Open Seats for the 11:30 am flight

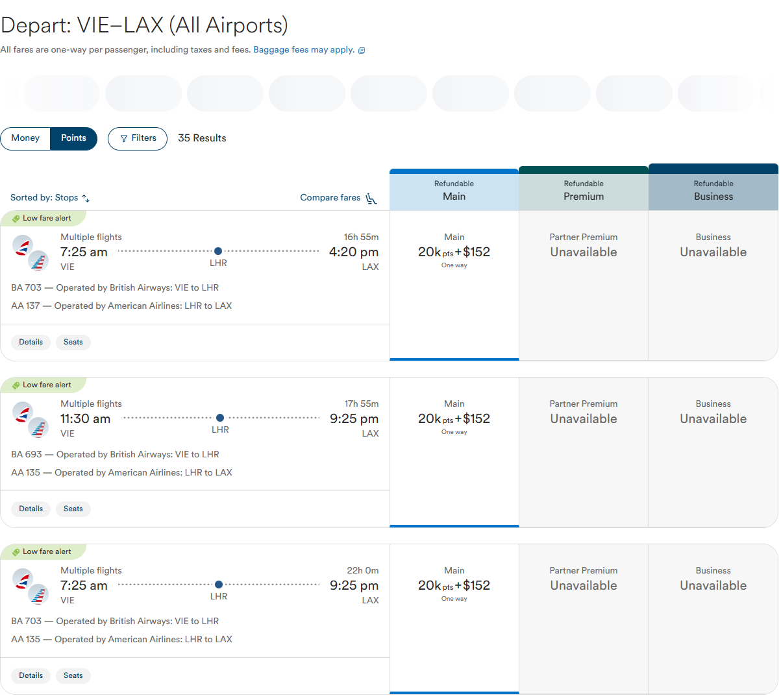[x=73, y=509]
